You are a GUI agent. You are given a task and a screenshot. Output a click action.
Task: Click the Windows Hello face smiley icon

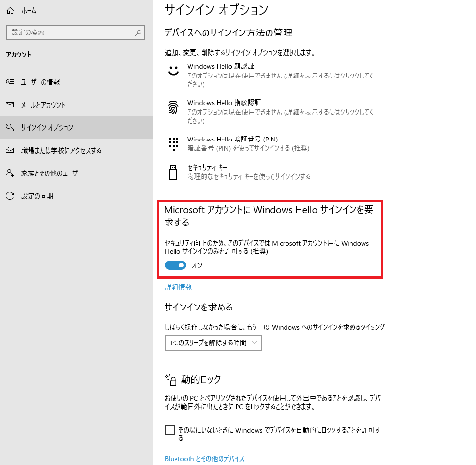(174, 71)
